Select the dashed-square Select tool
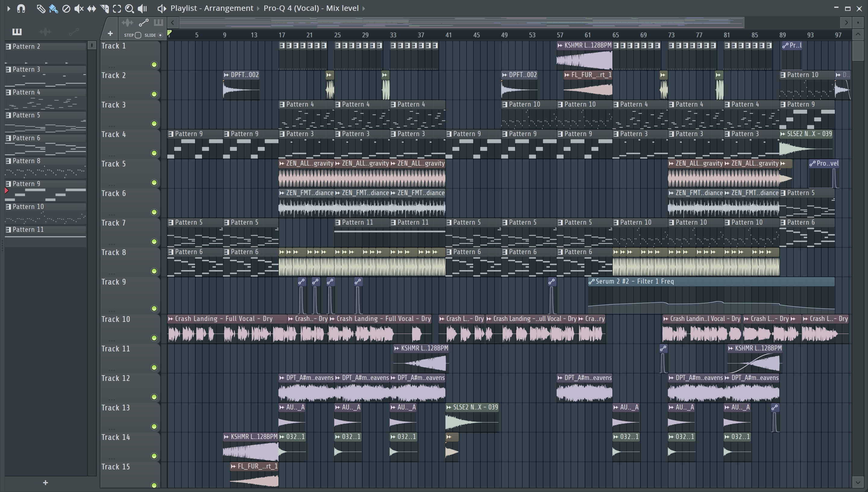Viewport: 868px width, 492px height. click(117, 8)
